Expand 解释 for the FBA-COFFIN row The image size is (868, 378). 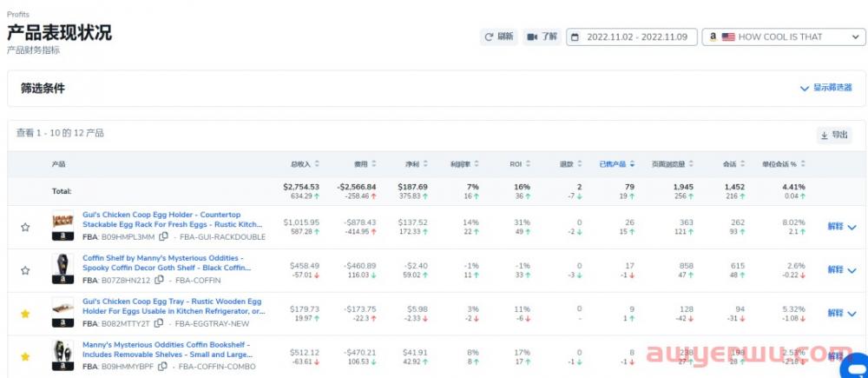[x=841, y=270]
